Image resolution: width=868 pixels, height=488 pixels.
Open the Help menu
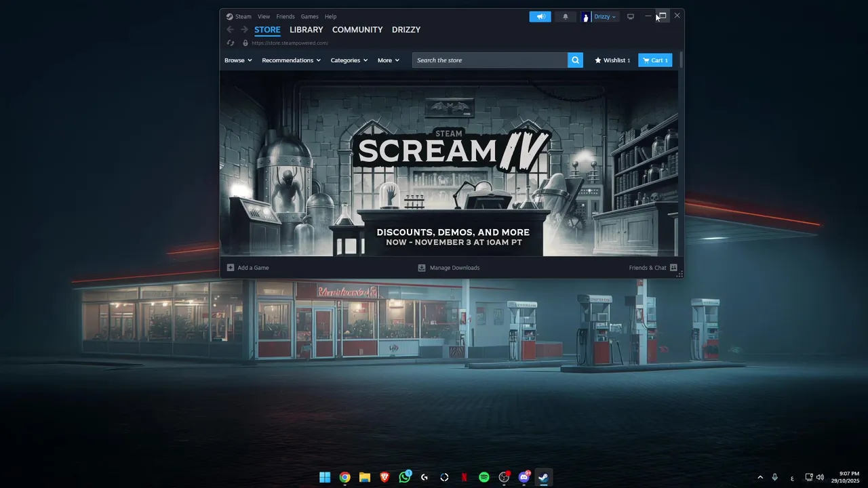pyautogui.click(x=330, y=16)
